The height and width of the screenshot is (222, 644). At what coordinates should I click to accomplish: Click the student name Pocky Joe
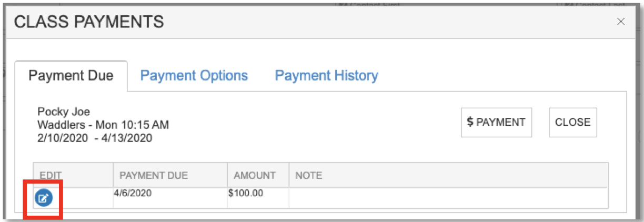pos(64,112)
